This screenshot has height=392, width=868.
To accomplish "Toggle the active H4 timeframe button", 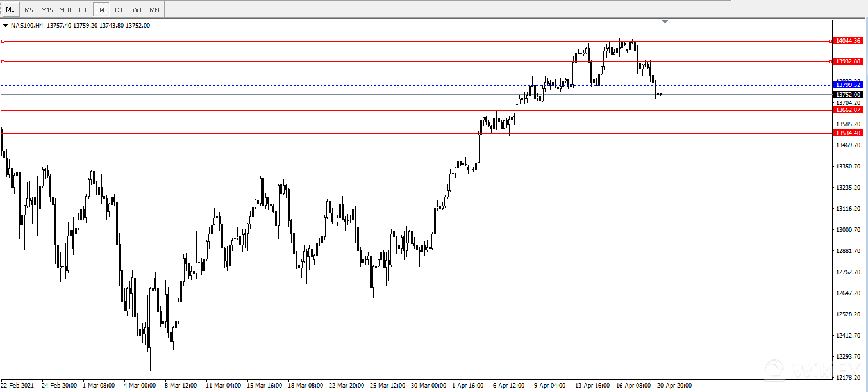I will [x=101, y=10].
